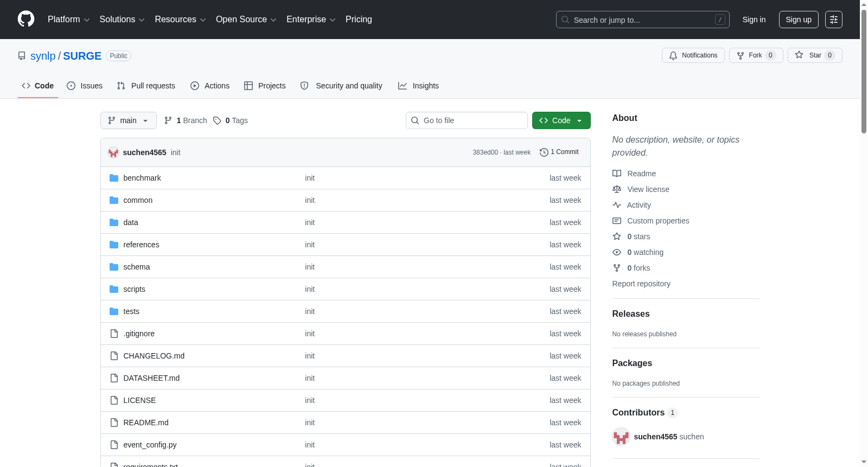Image resolution: width=868 pixels, height=467 pixels.
Task: Click the Search or jump to field
Action: (x=643, y=20)
